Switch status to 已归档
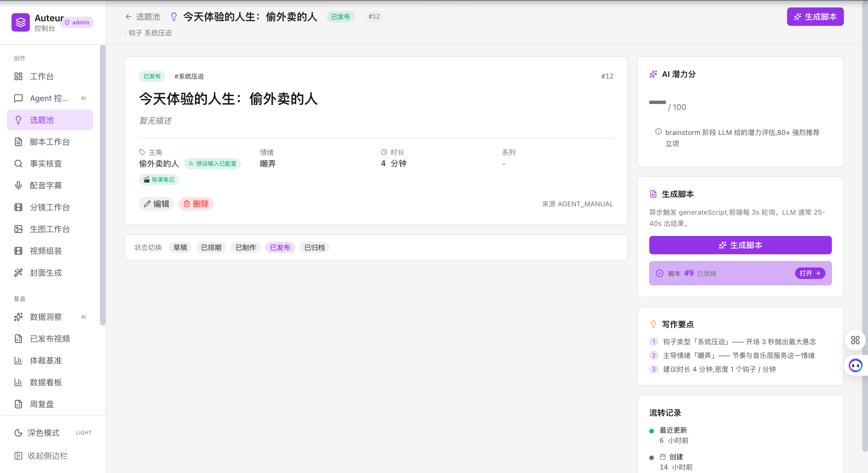The image size is (868, 473). (x=314, y=248)
